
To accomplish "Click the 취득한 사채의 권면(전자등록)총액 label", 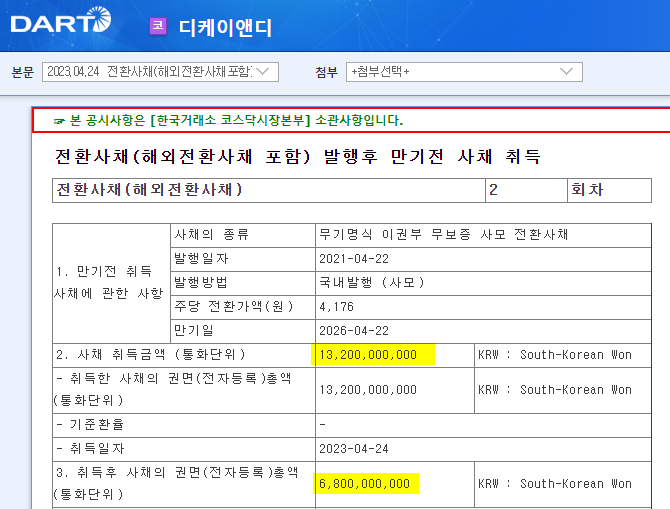I will pyautogui.click(x=173, y=389).
